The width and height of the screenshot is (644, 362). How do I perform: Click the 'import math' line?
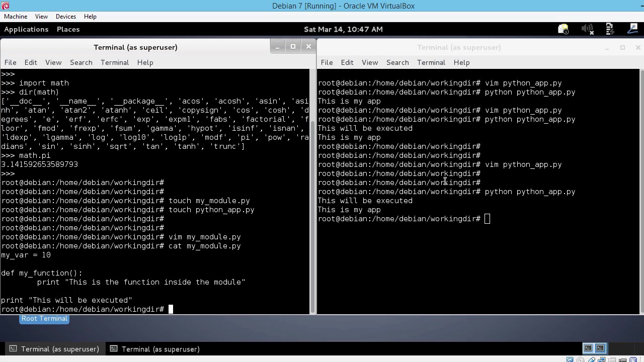(35, 83)
